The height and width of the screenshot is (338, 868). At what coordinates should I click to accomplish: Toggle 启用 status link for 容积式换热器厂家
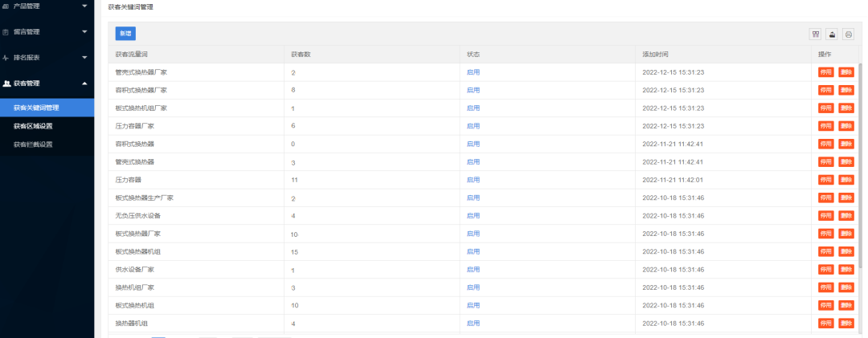coord(473,90)
